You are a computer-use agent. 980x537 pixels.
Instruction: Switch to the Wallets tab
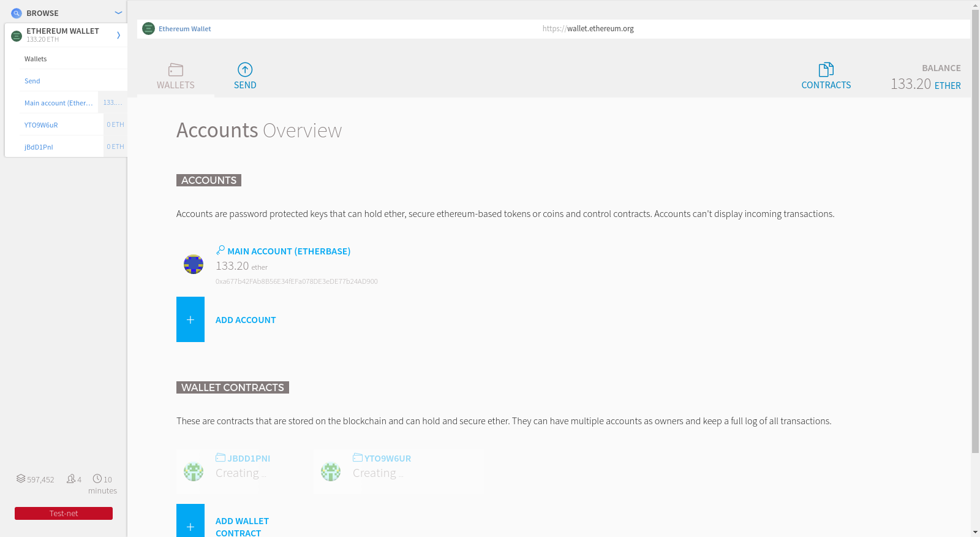coord(176,77)
